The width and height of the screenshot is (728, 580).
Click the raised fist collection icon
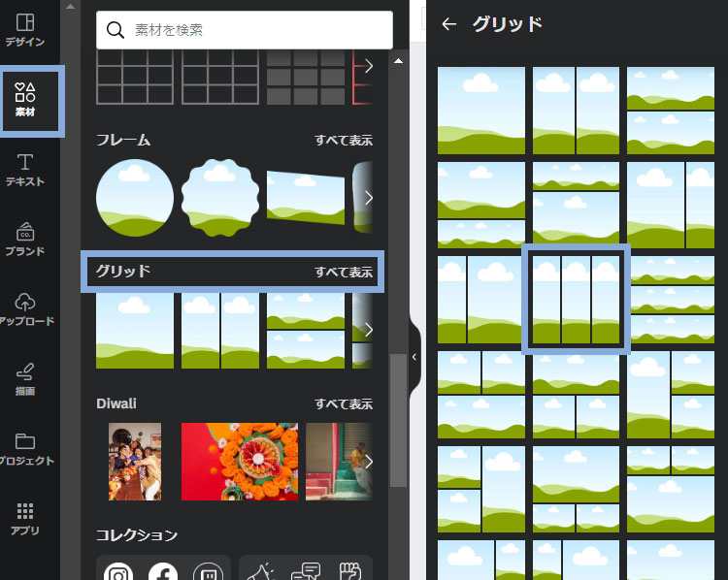pyautogui.click(x=350, y=571)
